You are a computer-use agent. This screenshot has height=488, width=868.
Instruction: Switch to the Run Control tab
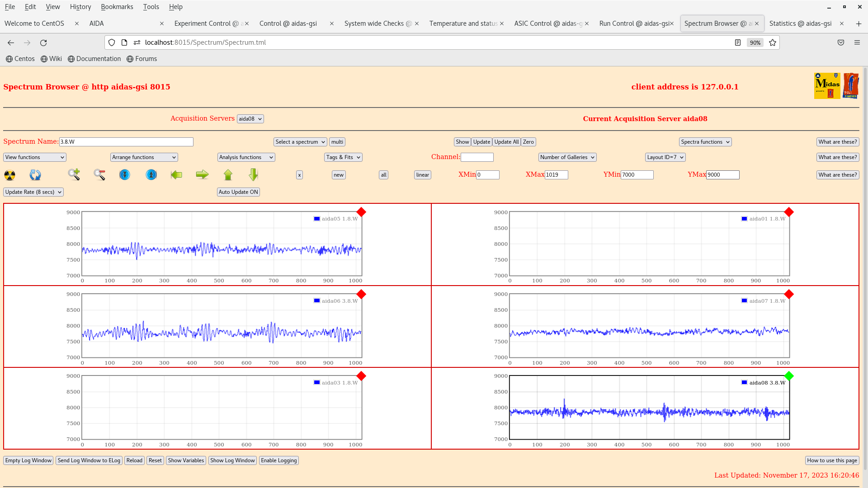(x=633, y=23)
